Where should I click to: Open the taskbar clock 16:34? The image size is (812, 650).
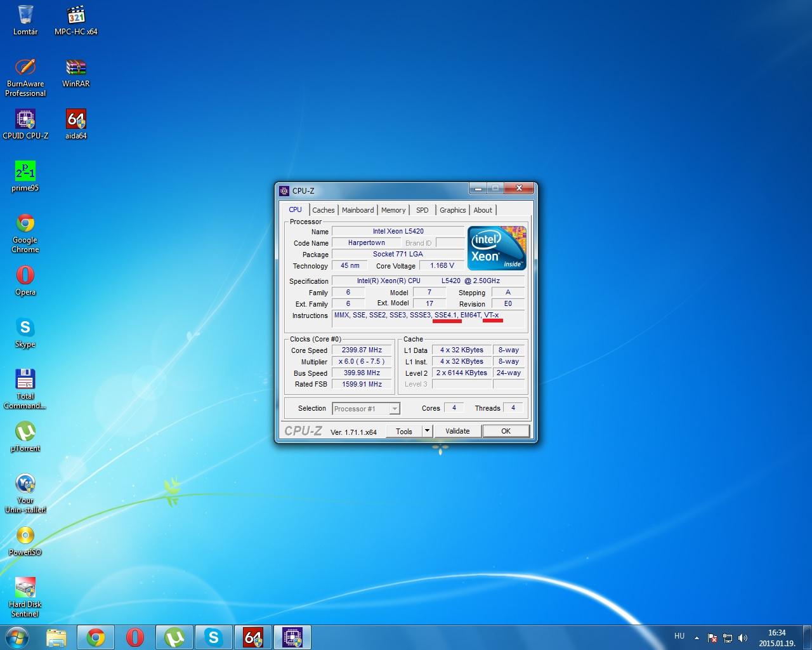click(x=777, y=638)
